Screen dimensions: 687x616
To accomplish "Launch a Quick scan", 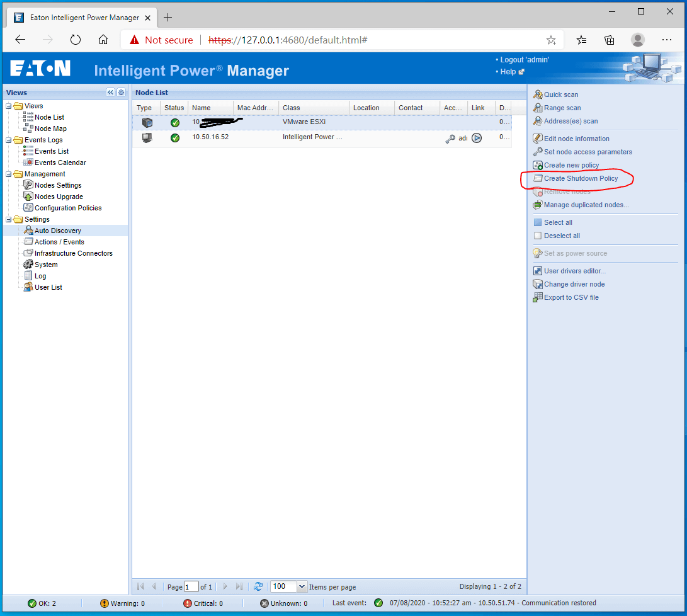I will coord(560,94).
